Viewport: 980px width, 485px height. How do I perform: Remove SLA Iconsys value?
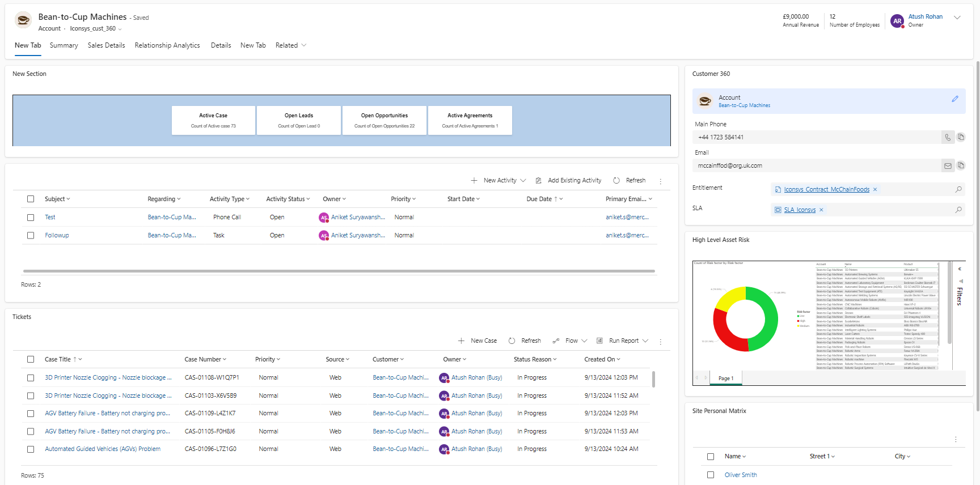821,210
